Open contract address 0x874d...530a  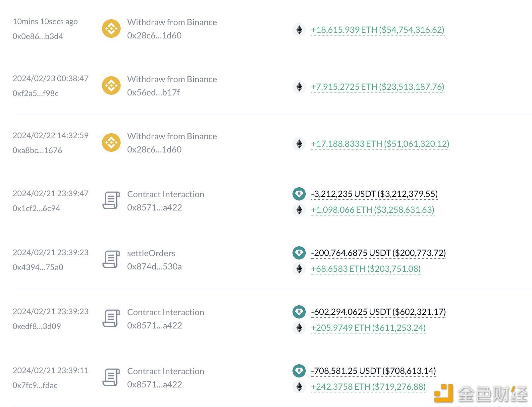pyautogui.click(x=154, y=266)
